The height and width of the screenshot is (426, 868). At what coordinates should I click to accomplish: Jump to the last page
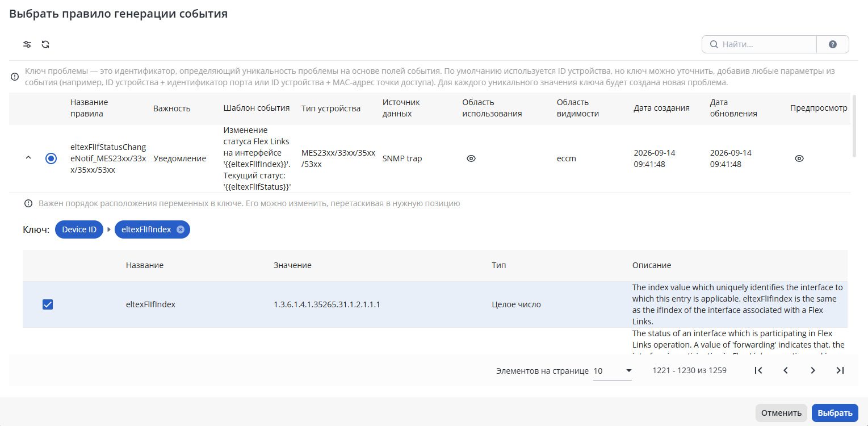(x=840, y=370)
